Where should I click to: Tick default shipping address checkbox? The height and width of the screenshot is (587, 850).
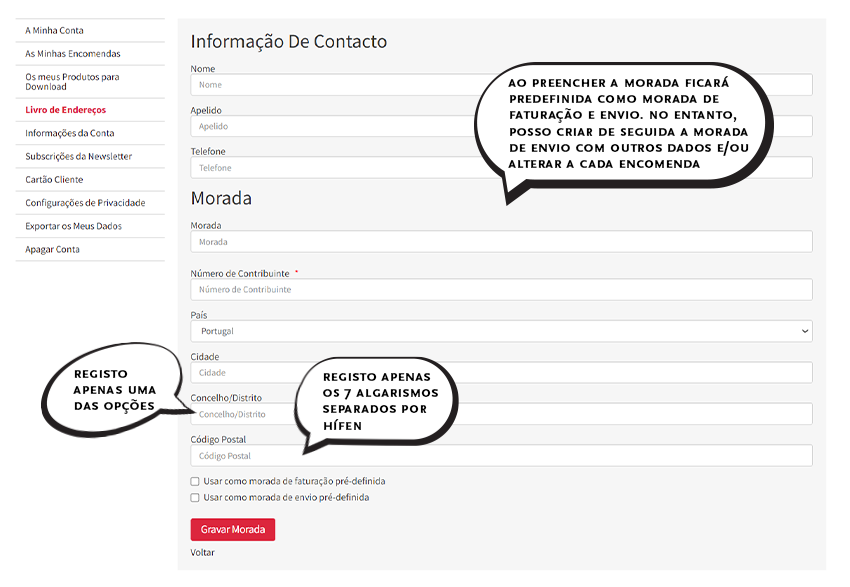click(x=195, y=497)
